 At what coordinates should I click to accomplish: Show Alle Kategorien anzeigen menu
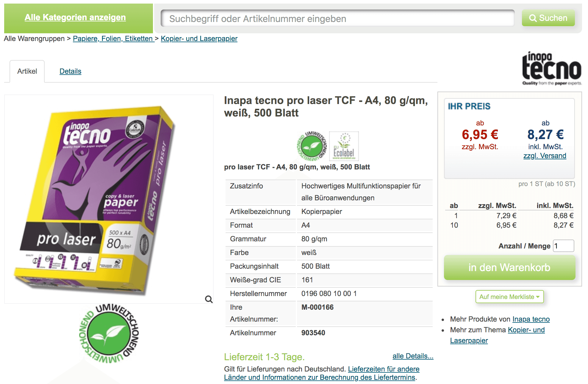point(75,17)
